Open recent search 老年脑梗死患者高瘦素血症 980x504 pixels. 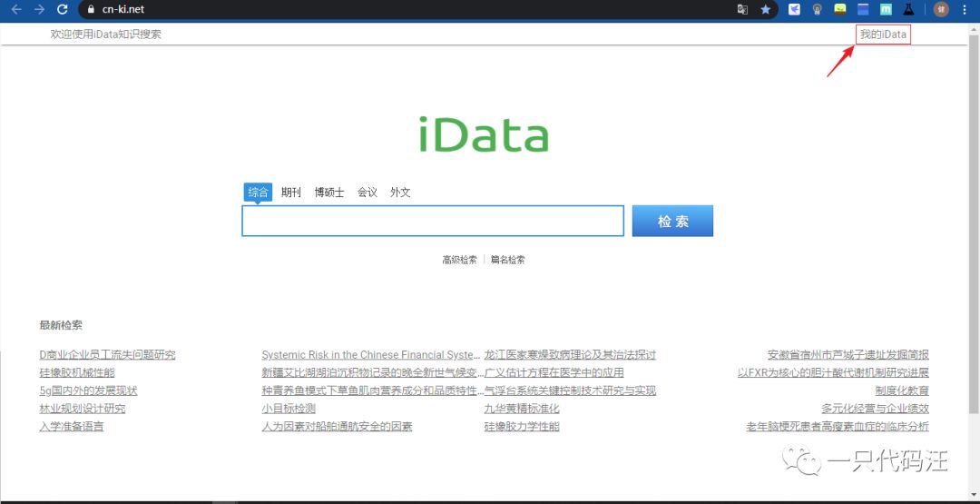coord(838,427)
